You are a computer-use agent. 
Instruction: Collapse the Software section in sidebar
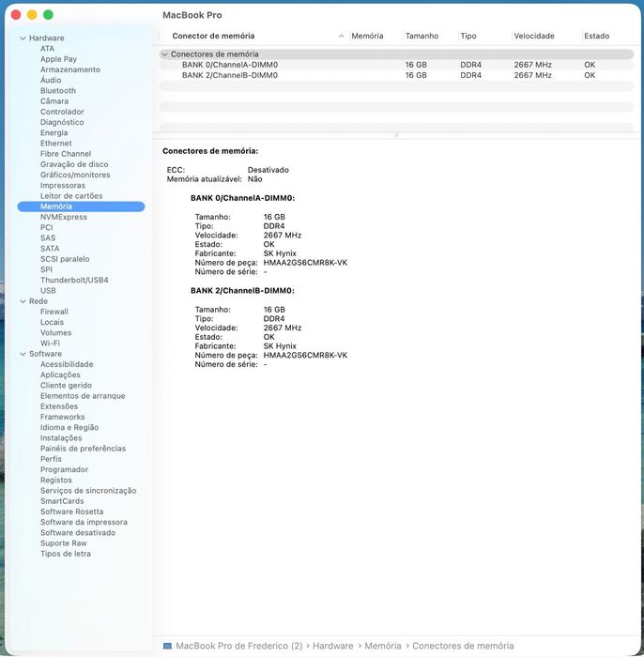point(23,354)
